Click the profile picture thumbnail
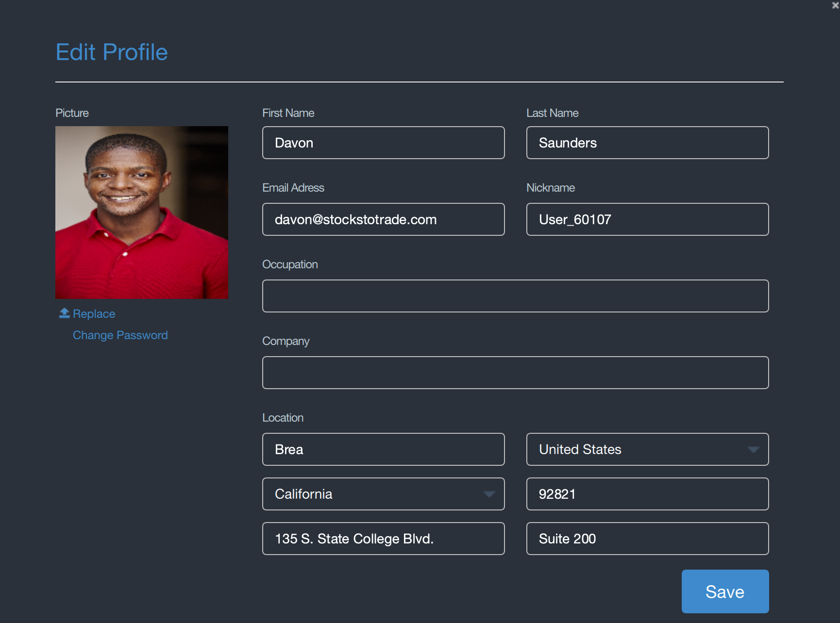The height and width of the screenshot is (623, 840). point(142,213)
